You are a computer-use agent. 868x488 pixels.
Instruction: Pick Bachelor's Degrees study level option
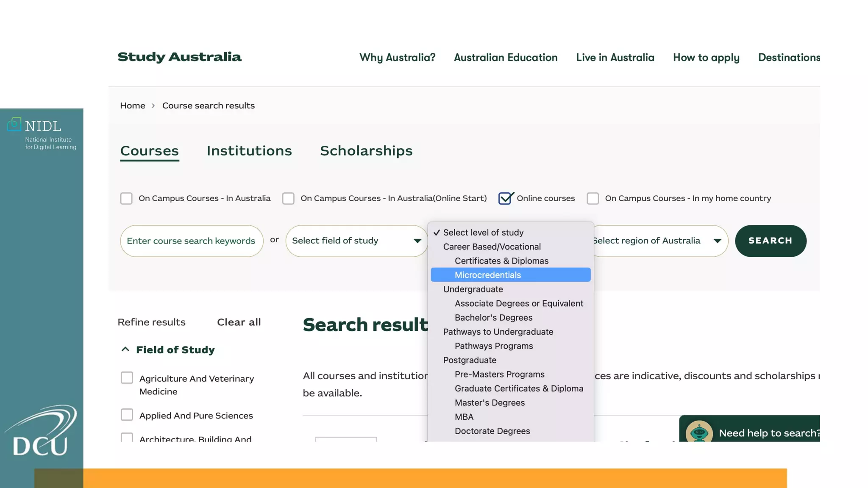tap(493, 318)
